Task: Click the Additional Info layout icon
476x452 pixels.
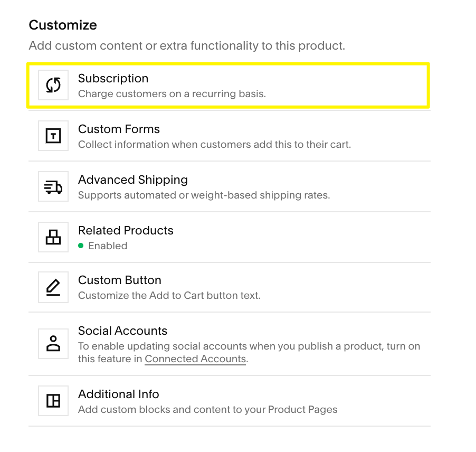Action: (x=53, y=401)
